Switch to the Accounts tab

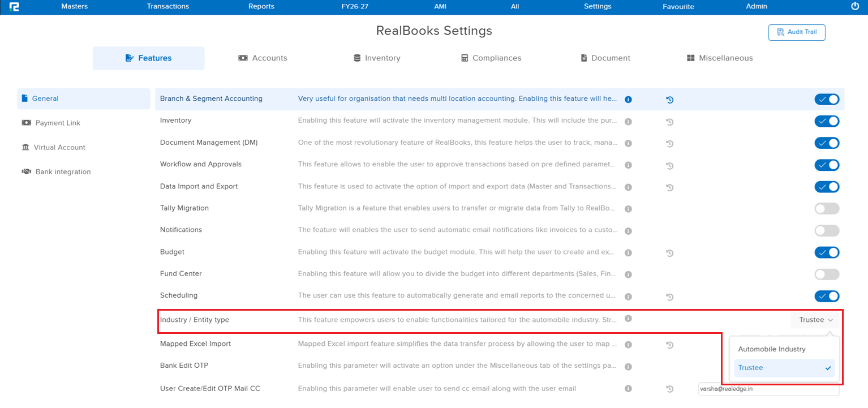coord(263,58)
